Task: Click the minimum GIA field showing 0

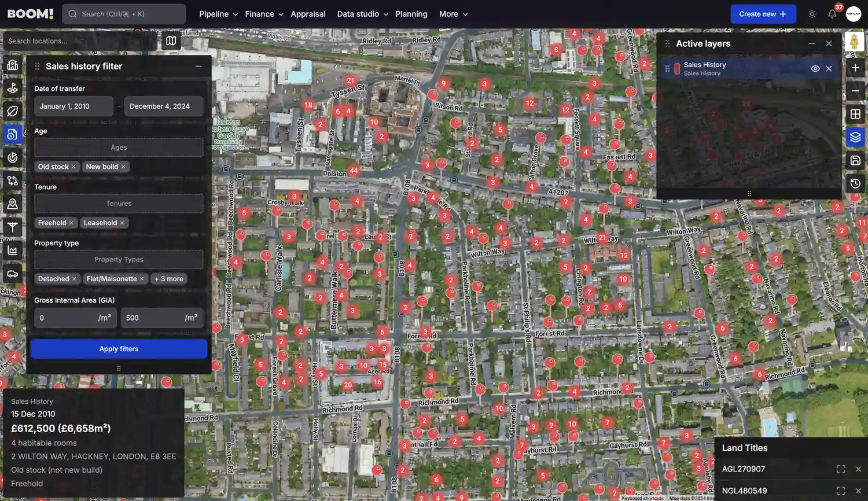Action: click(x=75, y=318)
